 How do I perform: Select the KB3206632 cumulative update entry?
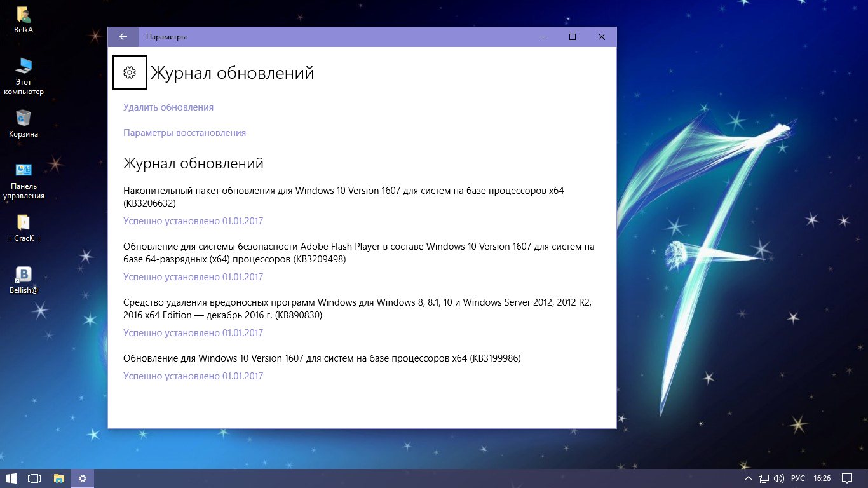[x=344, y=197]
